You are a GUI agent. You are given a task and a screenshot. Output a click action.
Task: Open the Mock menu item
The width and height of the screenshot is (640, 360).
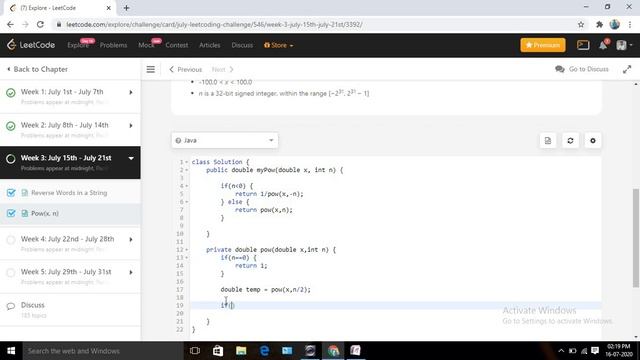click(x=146, y=45)
